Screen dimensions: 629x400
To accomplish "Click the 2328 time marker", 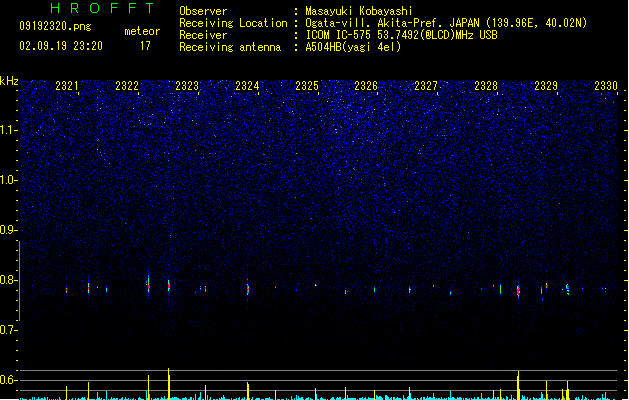I will coord(486,86).
